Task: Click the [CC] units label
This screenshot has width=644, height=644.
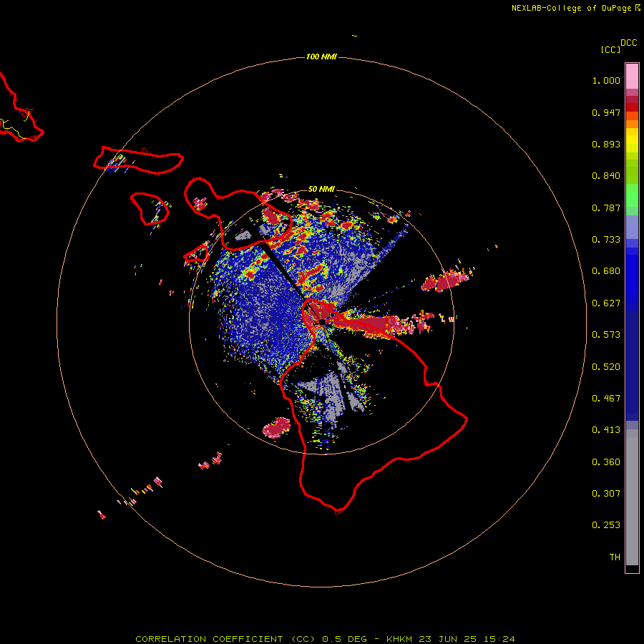Action: coord(610,49)
